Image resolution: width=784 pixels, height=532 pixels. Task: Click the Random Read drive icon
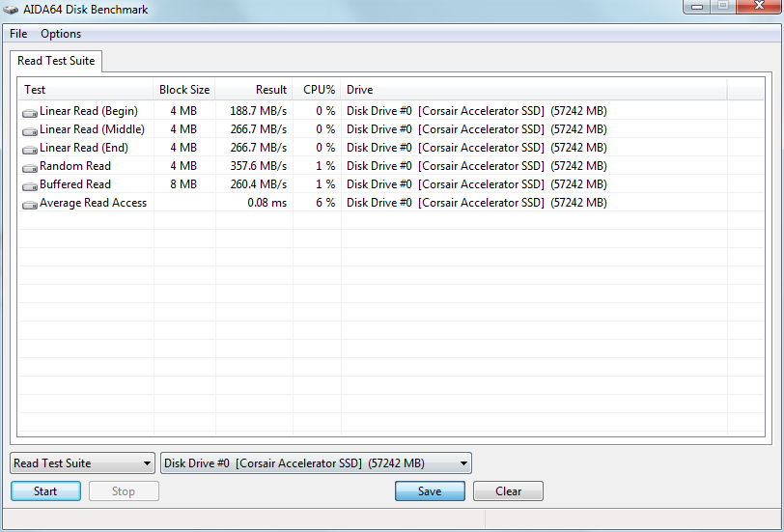click(30, 168)
